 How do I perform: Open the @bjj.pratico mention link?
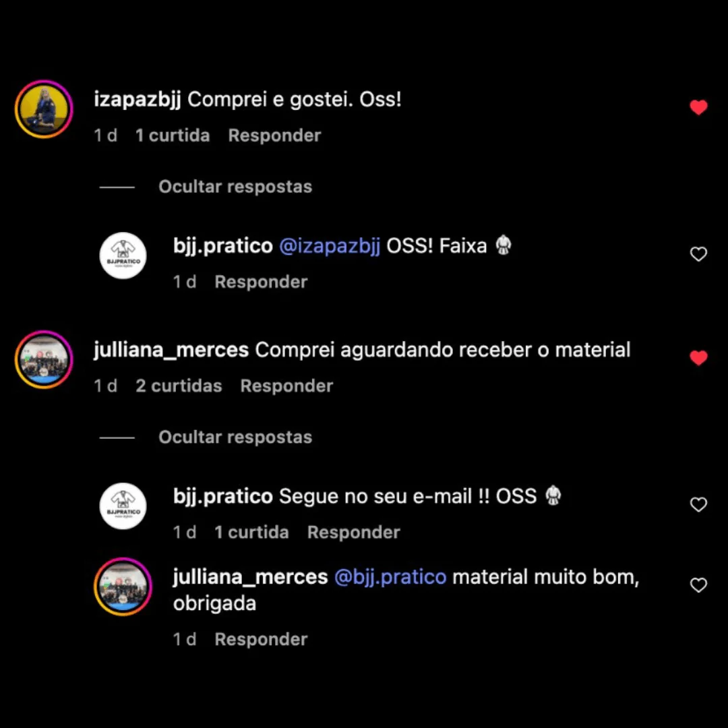click(x=390, y=577)
